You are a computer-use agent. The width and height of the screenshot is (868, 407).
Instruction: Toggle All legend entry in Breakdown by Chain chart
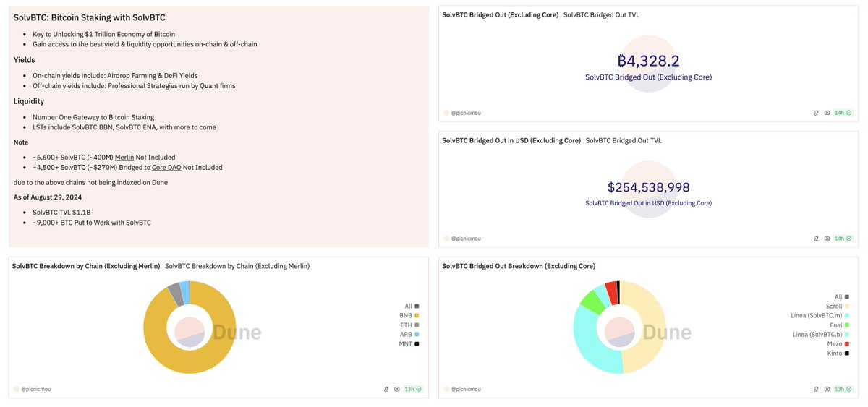click(411, 306)
